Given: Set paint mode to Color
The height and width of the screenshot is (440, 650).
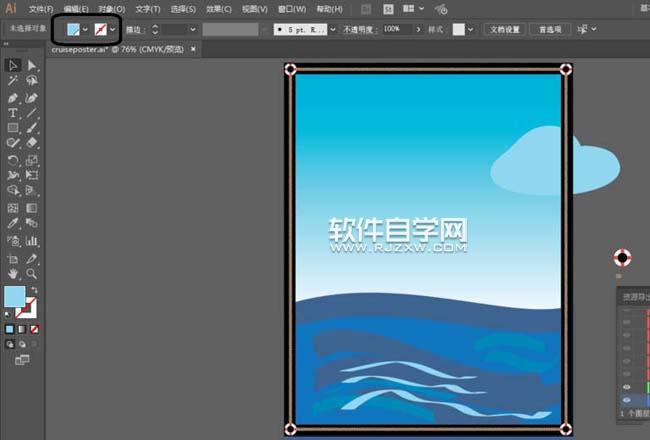Looking at the screenshot, I should coord(10,329).
